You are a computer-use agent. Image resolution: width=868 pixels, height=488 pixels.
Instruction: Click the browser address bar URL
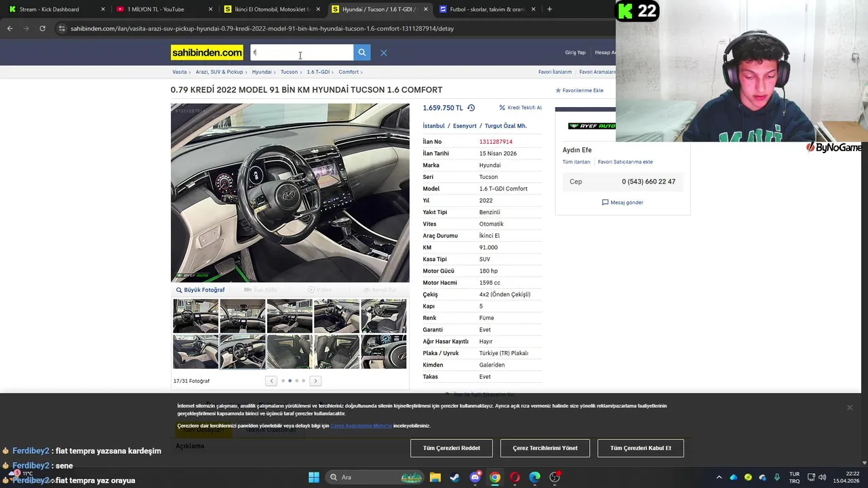(x=262, y=28)
